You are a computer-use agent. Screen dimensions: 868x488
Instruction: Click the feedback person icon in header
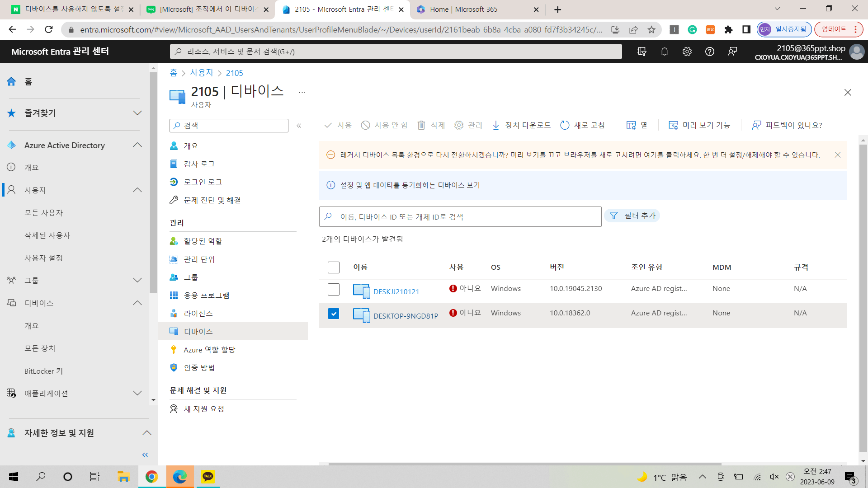(732, 52)
